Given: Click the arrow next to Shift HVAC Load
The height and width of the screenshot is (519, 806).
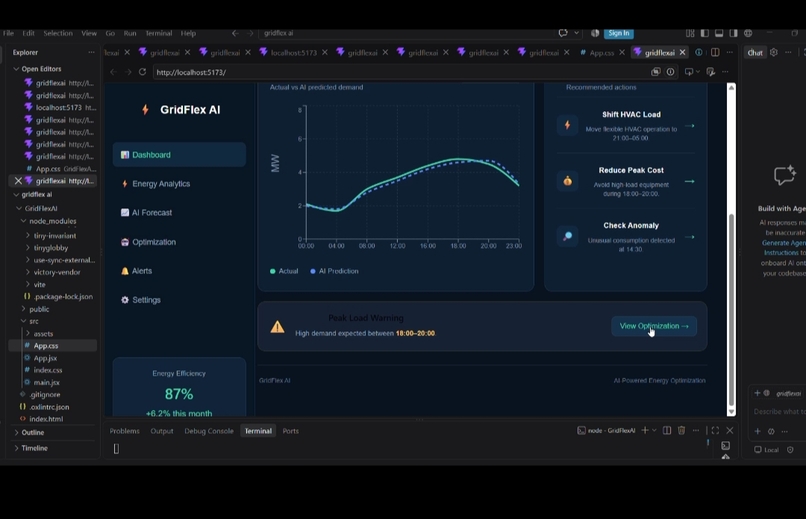Looking at the screenshot, I should click(690, 125).
